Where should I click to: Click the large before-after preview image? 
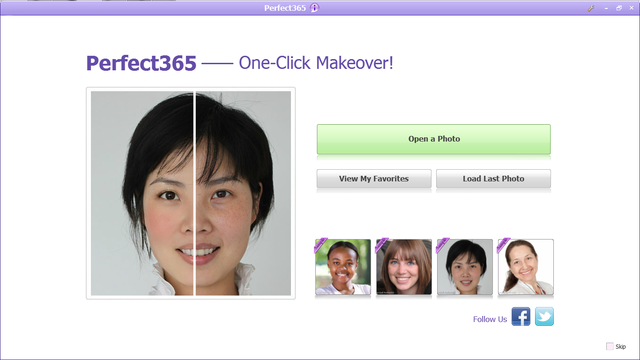(191, 193)
